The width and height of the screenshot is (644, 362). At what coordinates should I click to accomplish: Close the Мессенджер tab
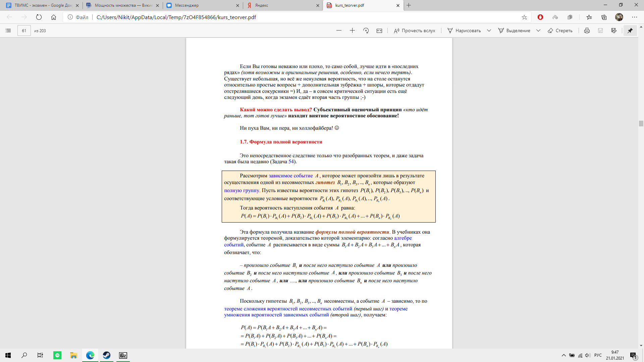[238, 5]
